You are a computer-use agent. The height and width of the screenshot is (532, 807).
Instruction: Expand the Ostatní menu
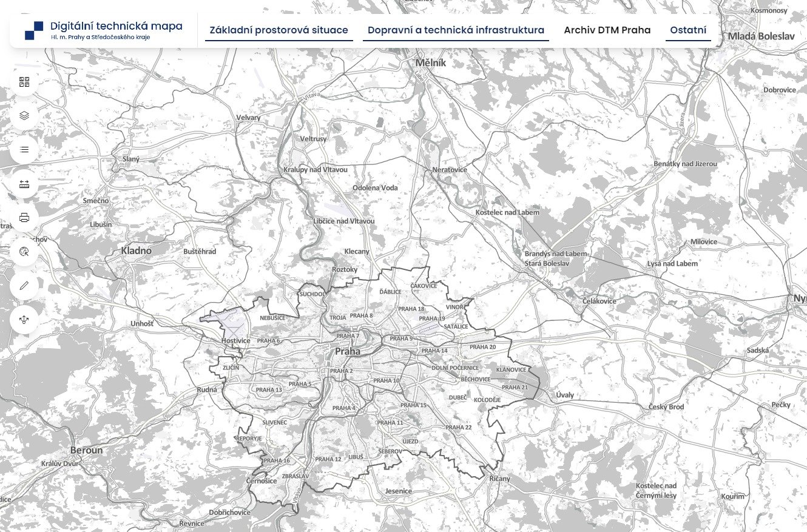(688, 30)
